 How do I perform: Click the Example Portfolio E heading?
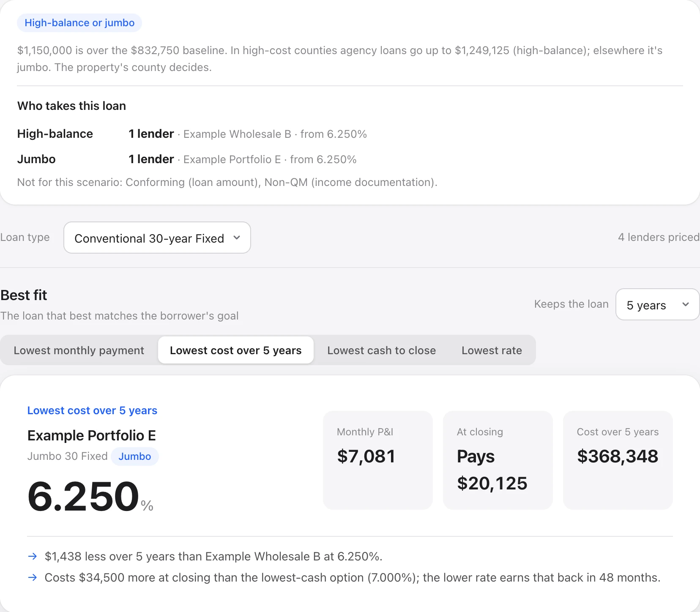click(x=92, y=435)
